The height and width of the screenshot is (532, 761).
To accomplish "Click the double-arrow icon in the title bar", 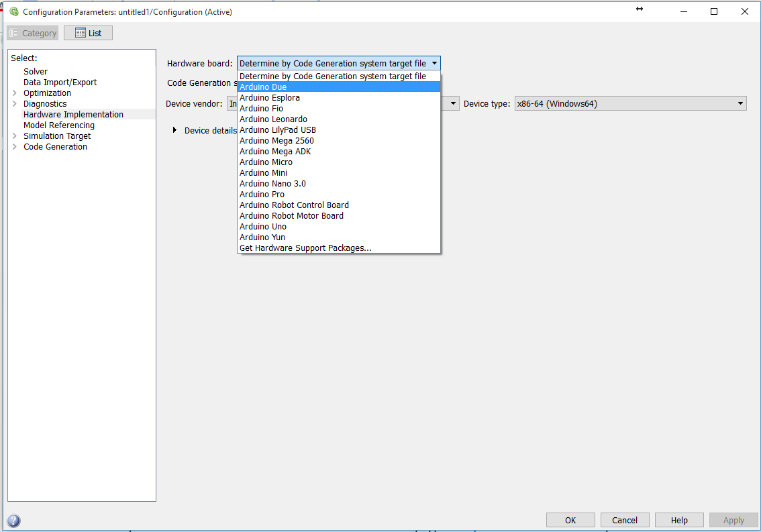I will pyautogui.click(x=639, y=9).
